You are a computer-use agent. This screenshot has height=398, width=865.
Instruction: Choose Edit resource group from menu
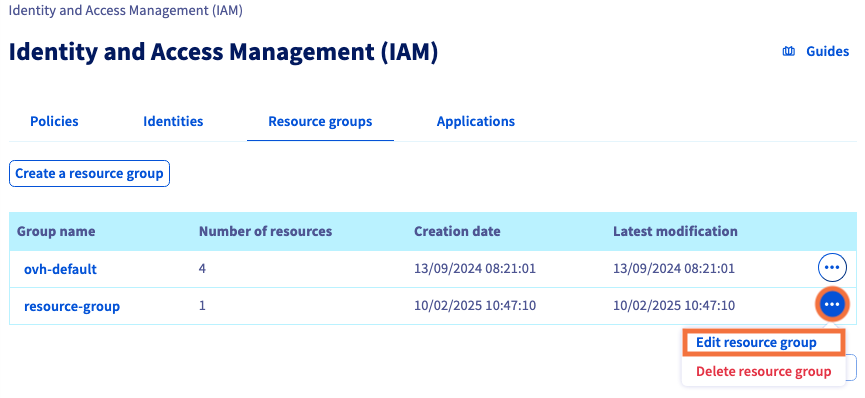(763, 343)
